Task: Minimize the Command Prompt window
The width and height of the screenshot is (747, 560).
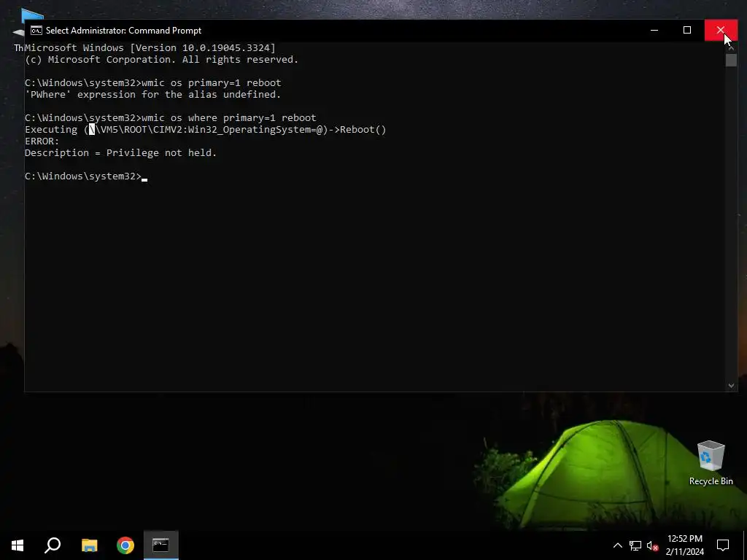Action: click(x=654, y=31)
